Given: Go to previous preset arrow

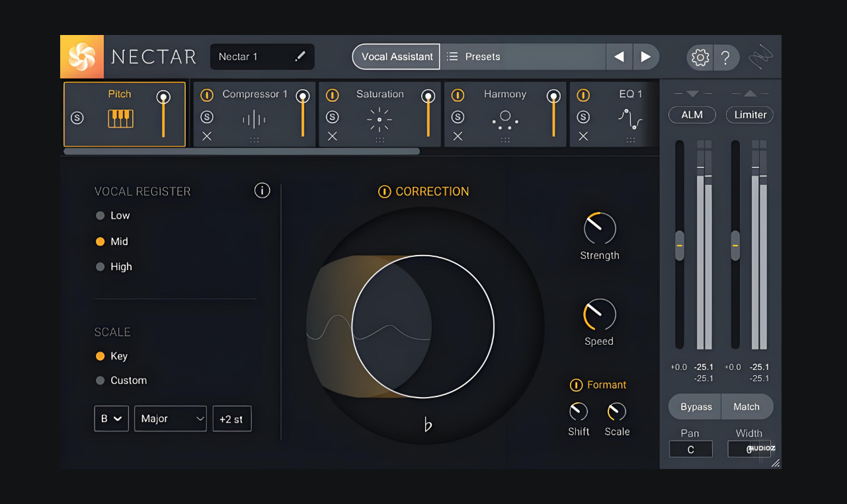Looking at the screenshot, I should (x=620, y=57).
